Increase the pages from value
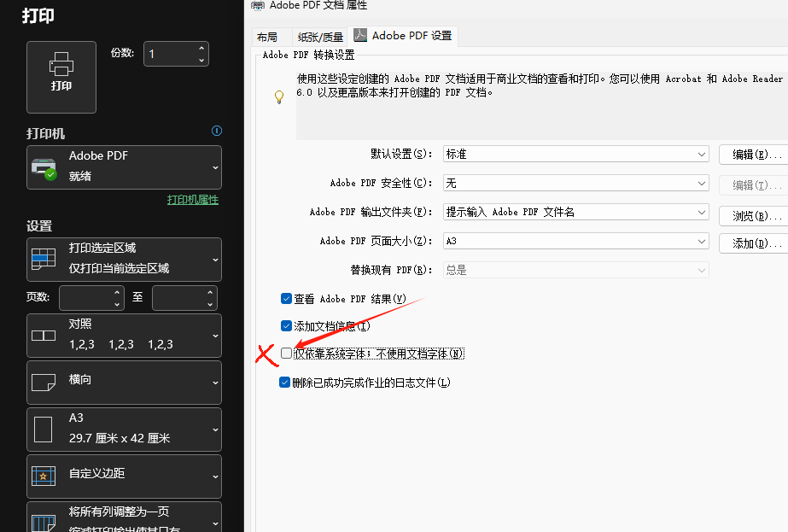This screenshot has width=788, height=532. (x=117, y=292)
